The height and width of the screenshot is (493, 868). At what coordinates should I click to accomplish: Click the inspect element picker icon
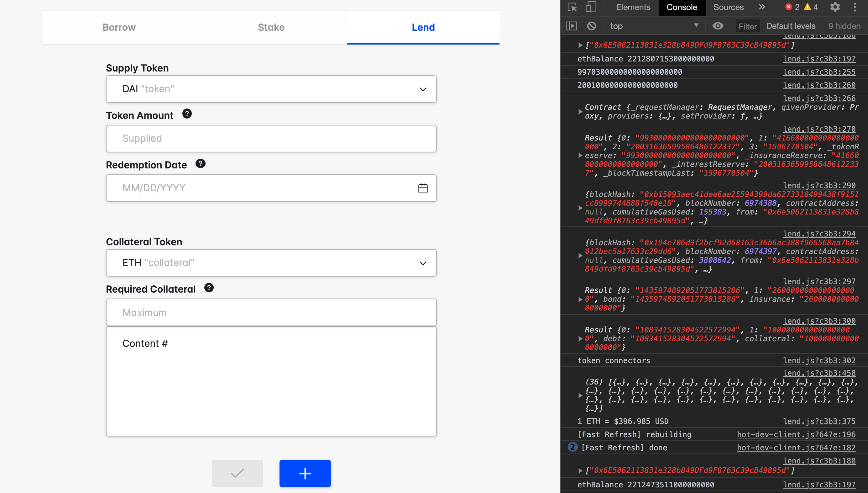click(573, 7)
